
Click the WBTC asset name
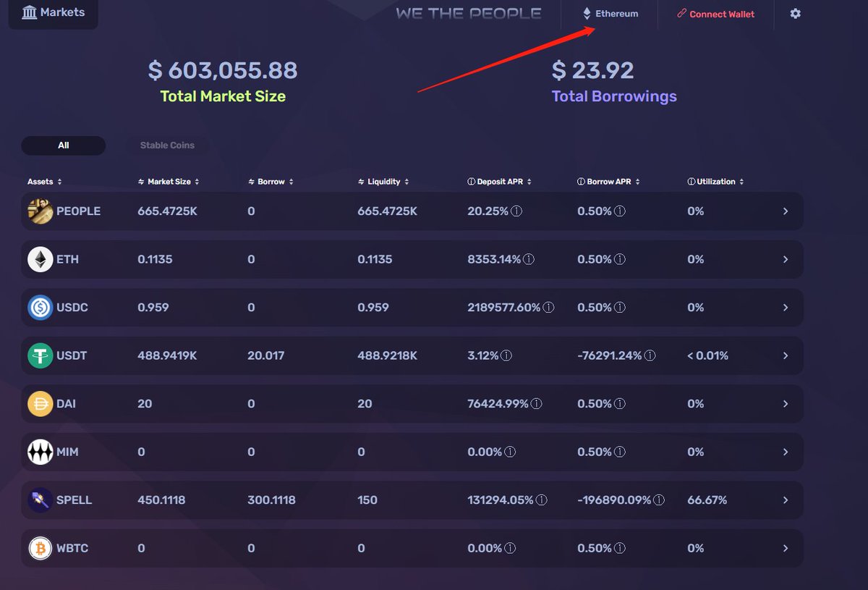(72, 548)
